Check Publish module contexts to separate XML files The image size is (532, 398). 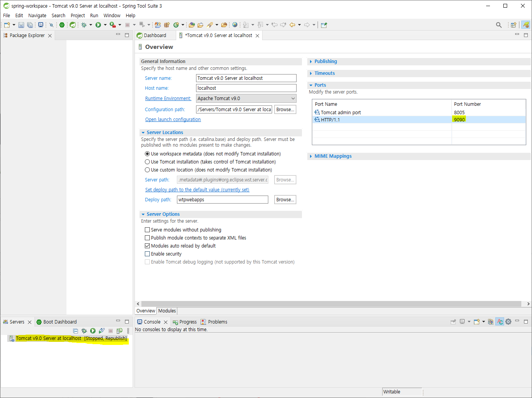click(x=147, y=238)
